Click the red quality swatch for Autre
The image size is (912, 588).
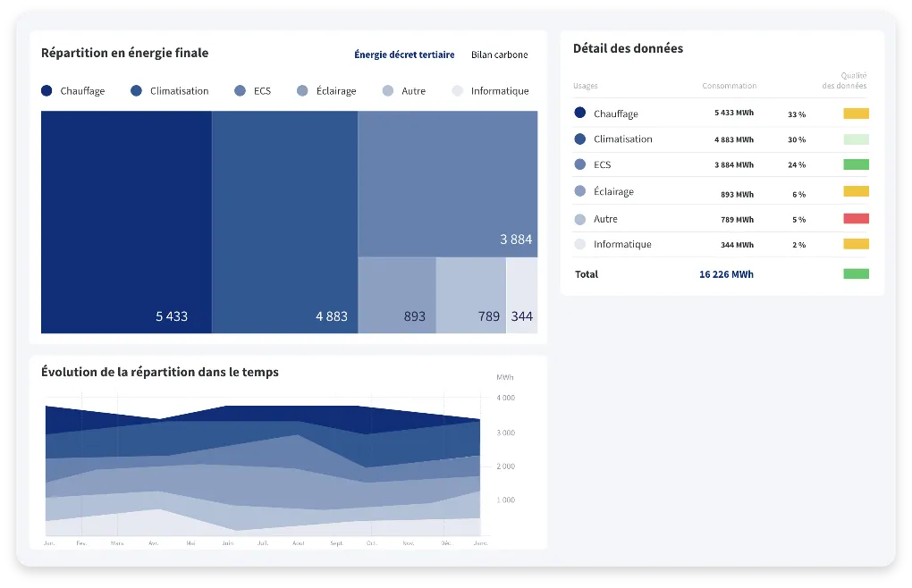[x=856, y=218]
